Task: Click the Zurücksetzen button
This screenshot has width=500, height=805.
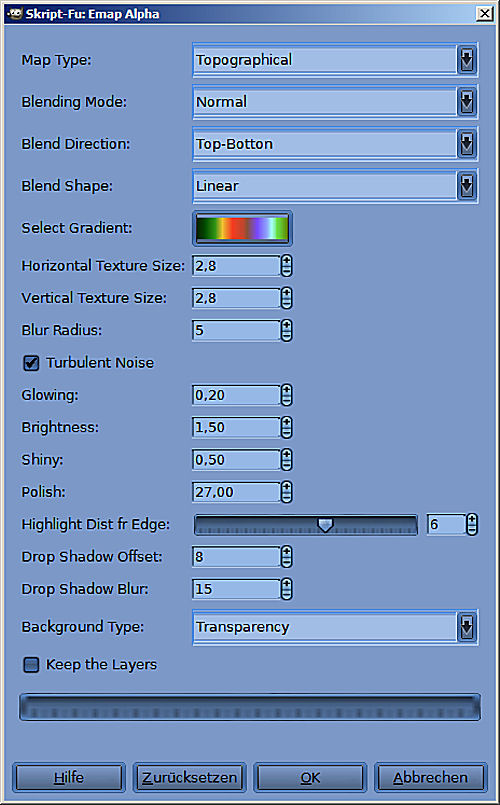Action: [189, 777]
